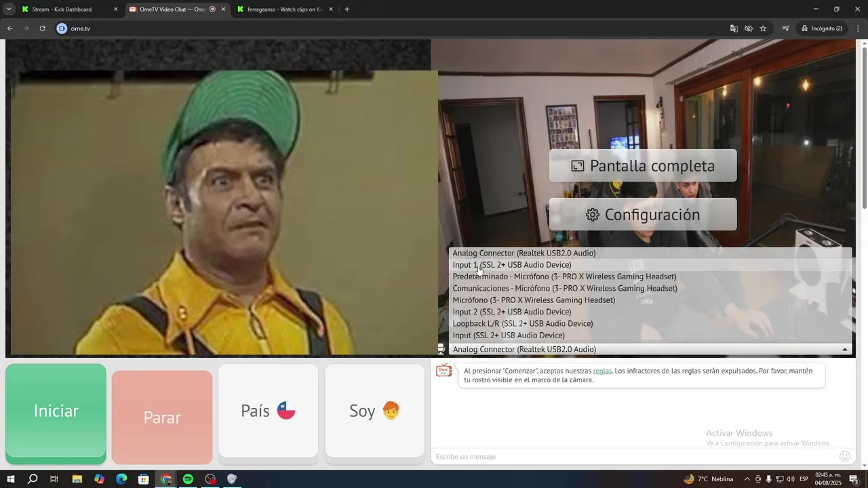Viewport: 868px width, 488px height.
Task: Go back one page in browser
Action: (x=9, y=28)
